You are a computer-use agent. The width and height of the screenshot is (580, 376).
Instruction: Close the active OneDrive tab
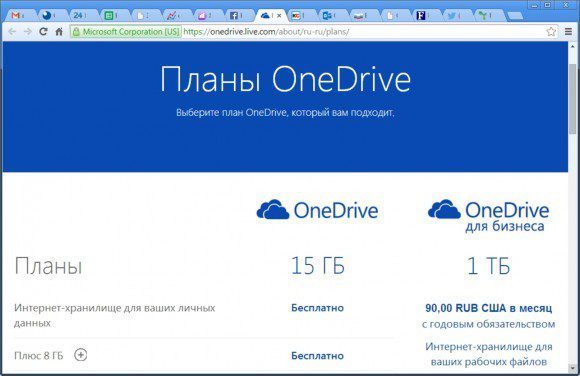point(279,16)
